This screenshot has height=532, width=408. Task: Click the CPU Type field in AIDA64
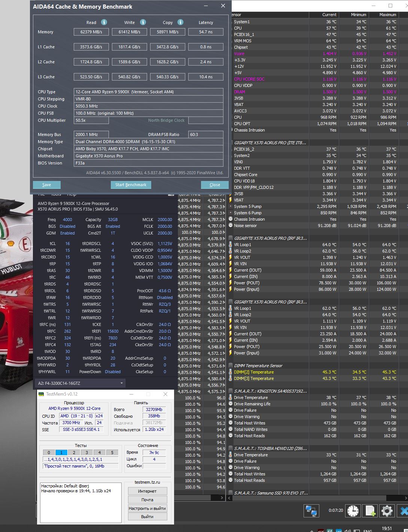pos(149,92)
